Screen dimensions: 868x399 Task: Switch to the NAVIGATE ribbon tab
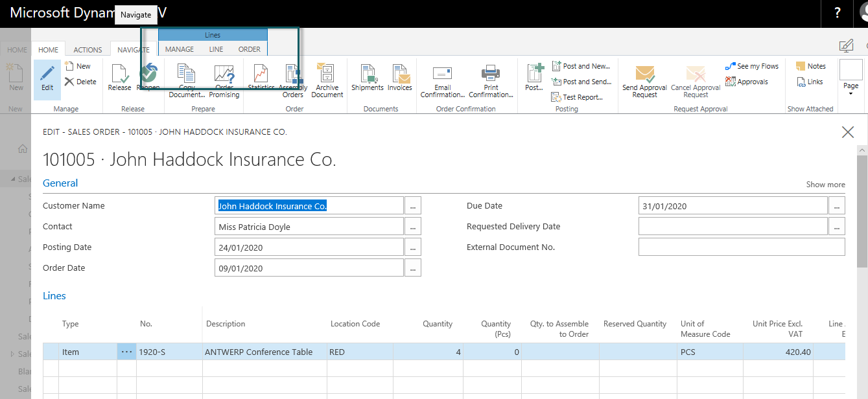pos(132,49)
